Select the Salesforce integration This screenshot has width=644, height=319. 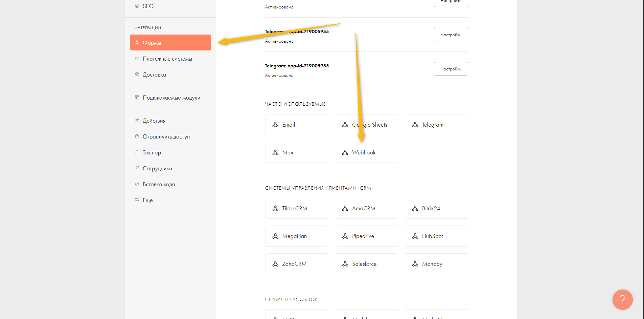coord(366,264)
